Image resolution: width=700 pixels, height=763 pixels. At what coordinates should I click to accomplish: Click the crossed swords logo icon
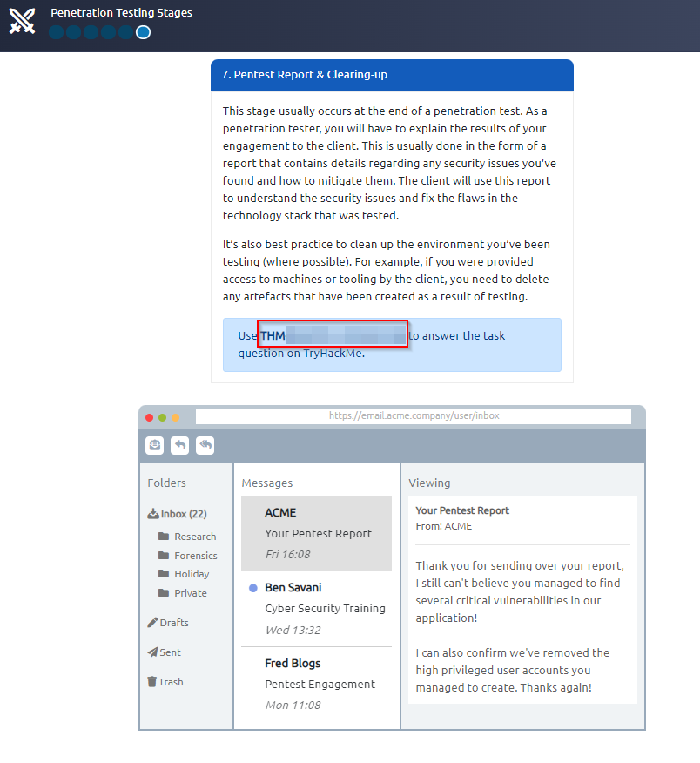point(22,21)
